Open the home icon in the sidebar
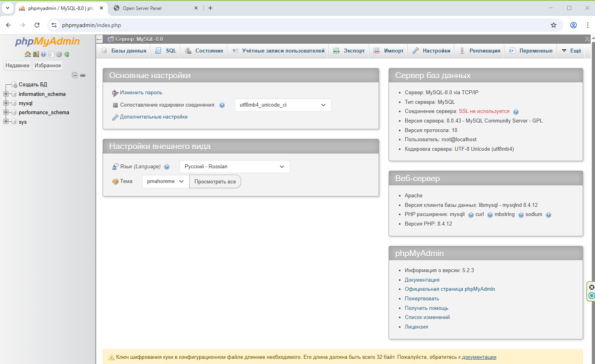This screenshot has width=595, height=364. point(28,54)
